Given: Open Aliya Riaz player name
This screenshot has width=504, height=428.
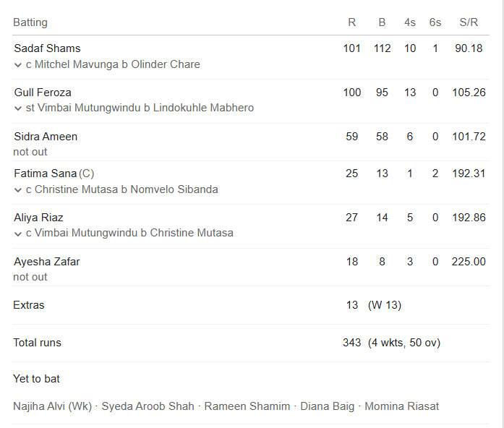Looking at the screenshot, I should [38, 218].
